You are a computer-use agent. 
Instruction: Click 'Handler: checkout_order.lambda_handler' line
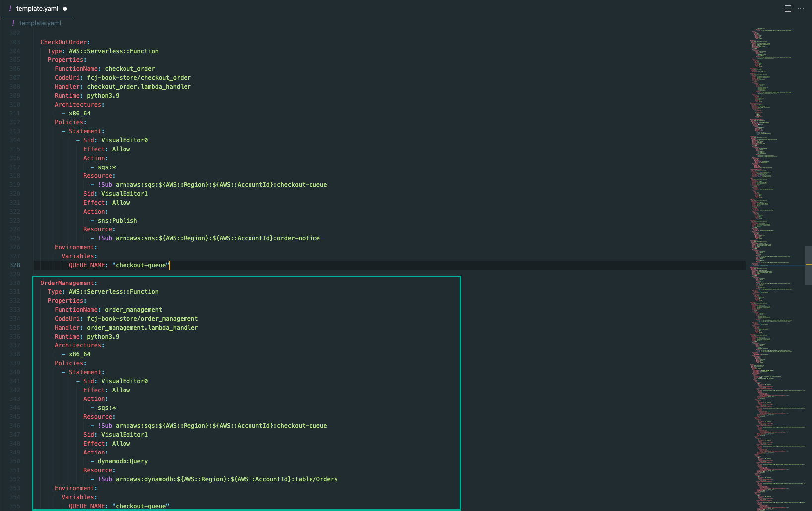point(123,87)
